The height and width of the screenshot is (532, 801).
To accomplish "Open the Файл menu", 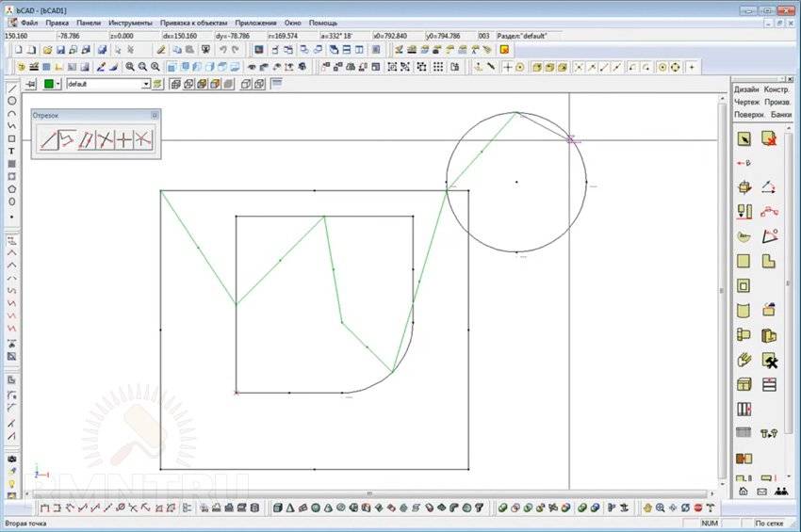I will point(29,22).
